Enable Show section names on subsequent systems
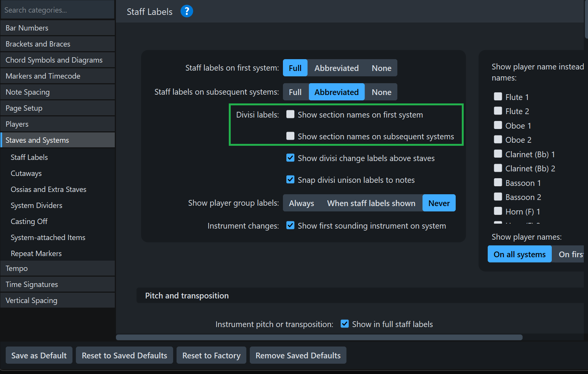 coord(291,136)
